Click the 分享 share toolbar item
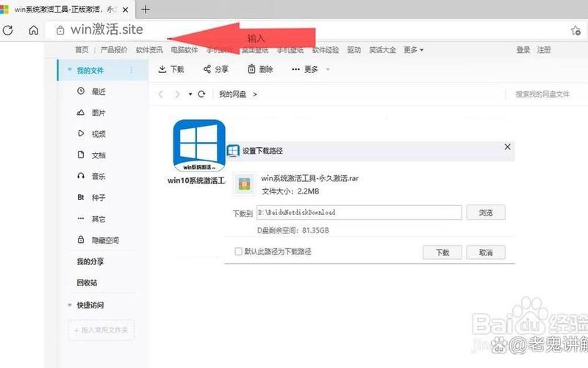Viewport: 588px width, 368px height. tap(216, 69)
